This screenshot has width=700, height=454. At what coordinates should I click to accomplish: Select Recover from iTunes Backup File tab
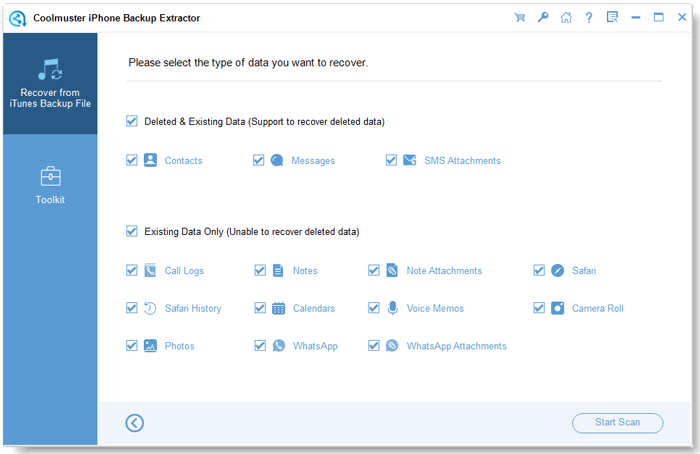(50, 83)
